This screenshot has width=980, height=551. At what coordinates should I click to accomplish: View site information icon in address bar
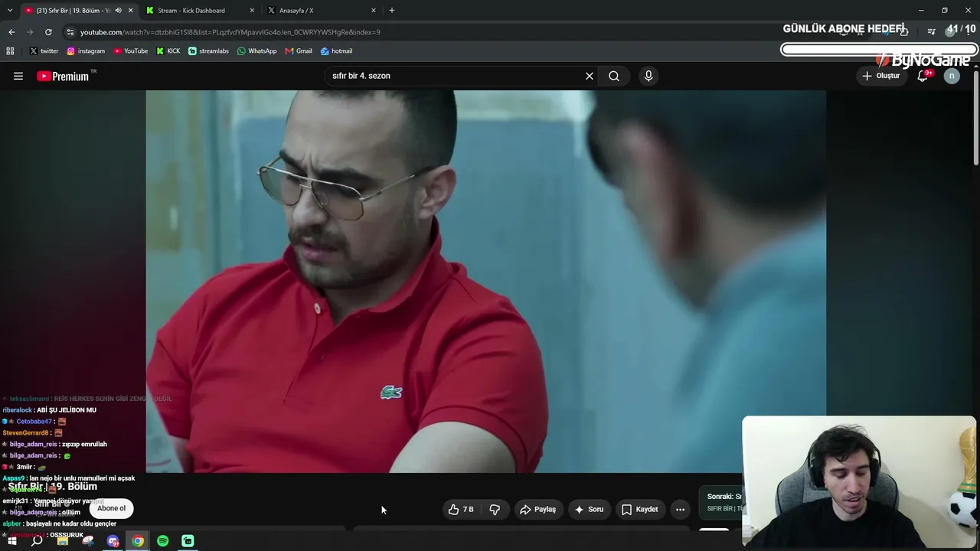click(70, 32)
